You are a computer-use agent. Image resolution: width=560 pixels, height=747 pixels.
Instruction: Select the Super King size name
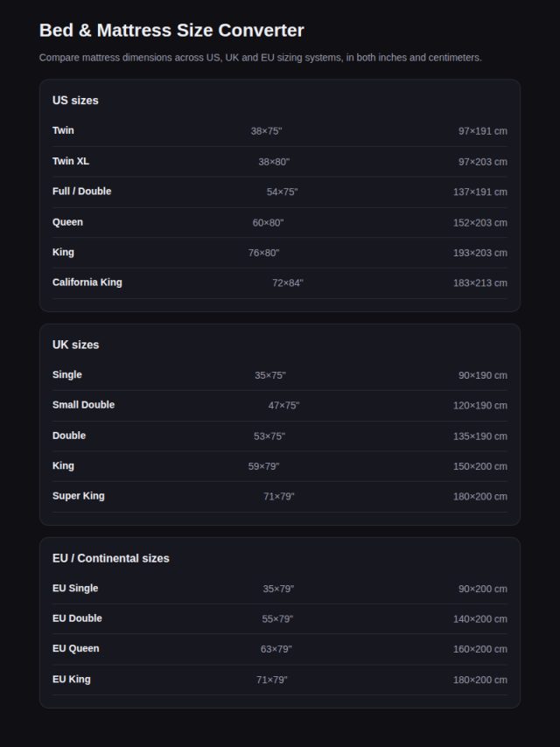tap(78, 495)
